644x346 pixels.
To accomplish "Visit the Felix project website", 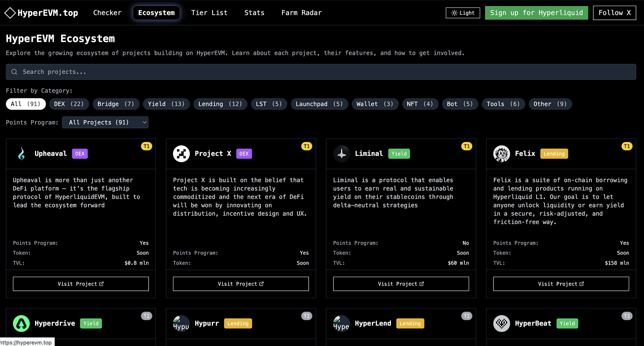I will (x=561, y=284).
